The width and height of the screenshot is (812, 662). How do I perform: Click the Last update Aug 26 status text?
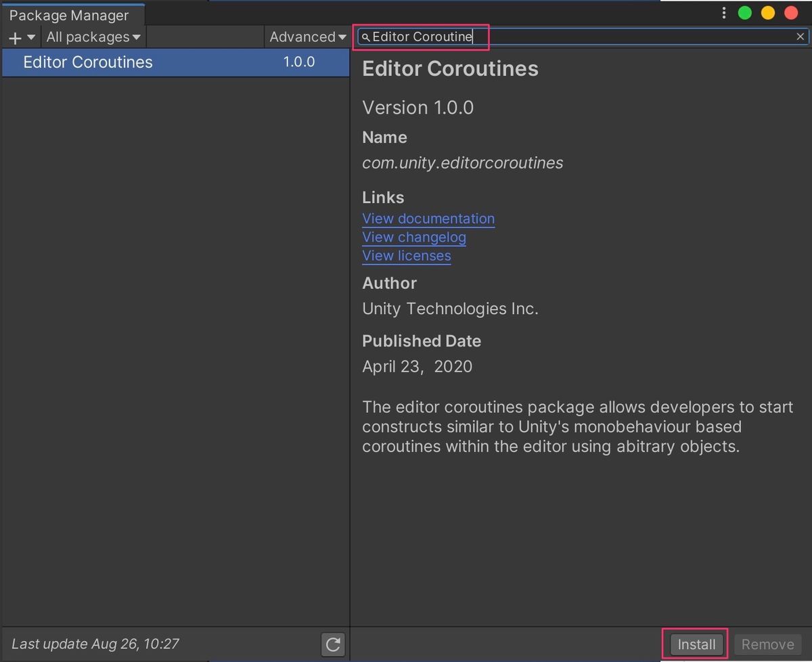click(95, 644)
